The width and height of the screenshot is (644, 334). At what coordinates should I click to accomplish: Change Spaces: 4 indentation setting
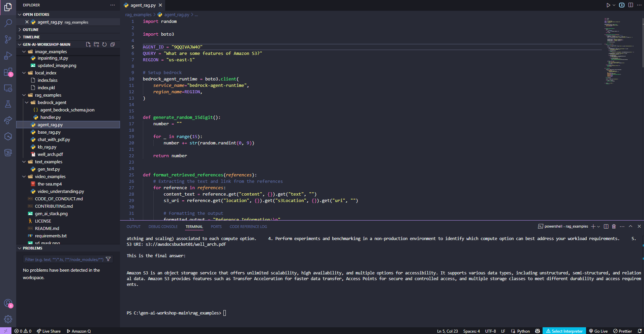click(x=471, y=331)
